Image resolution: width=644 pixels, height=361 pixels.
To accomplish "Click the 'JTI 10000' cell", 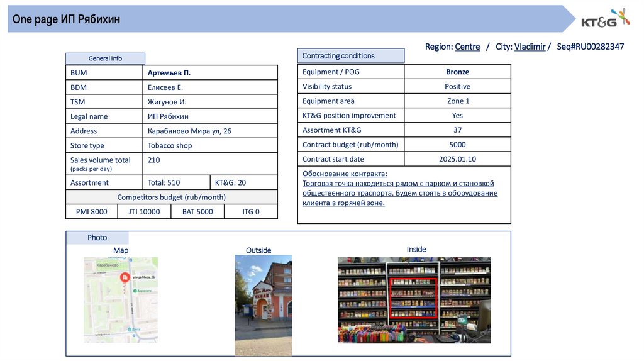I will (144, 211).
